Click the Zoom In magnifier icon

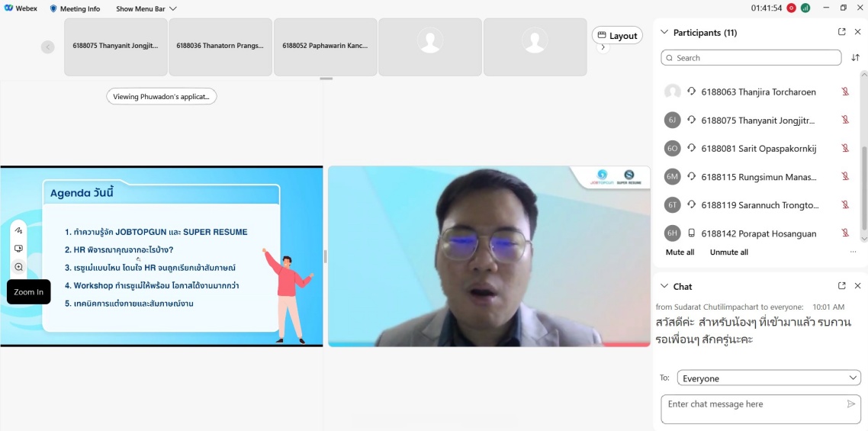19,267
